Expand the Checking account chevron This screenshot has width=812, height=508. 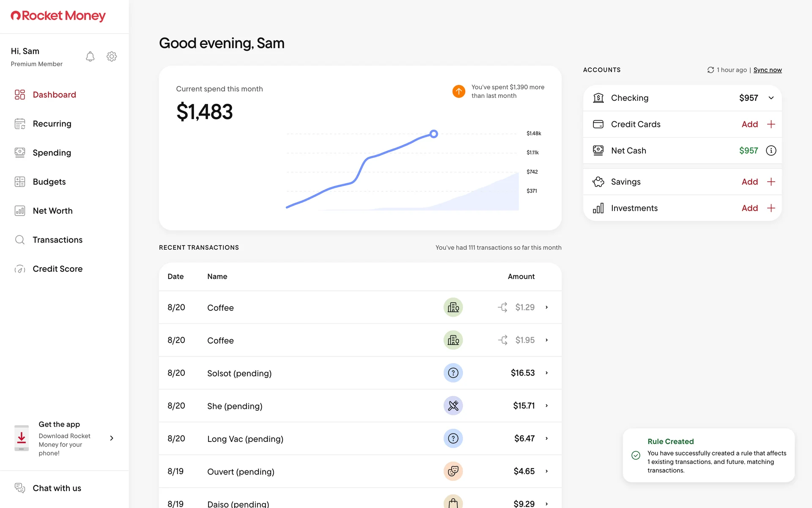(x=771, y=98)
